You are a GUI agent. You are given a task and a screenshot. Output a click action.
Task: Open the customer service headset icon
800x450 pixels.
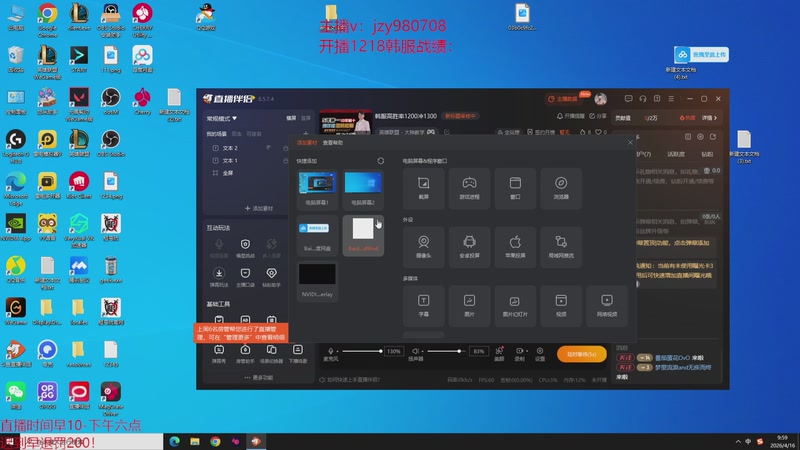pyautogui.click(x=643, y=98)
